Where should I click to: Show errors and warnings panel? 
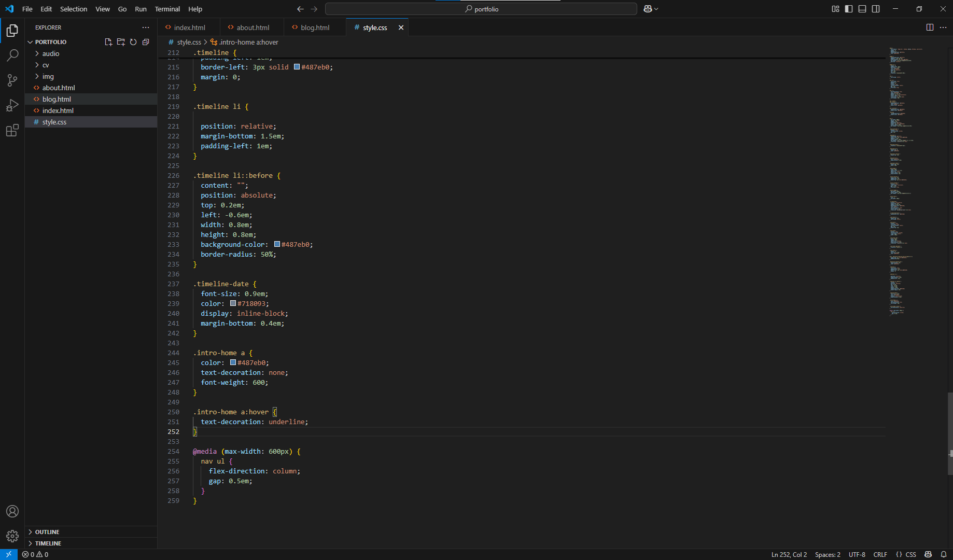pyautogui.click(x=35, y=554)
